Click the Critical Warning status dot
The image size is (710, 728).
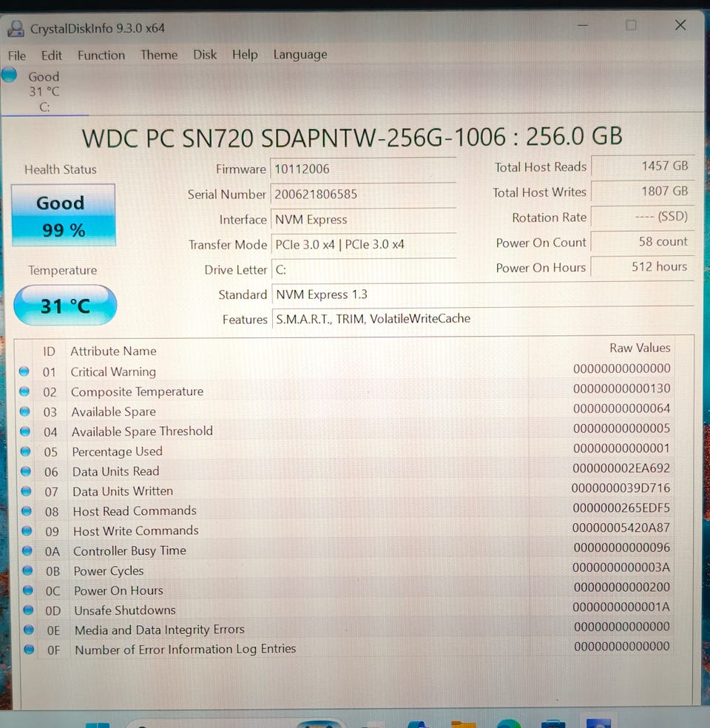click(x=24, y=371)
